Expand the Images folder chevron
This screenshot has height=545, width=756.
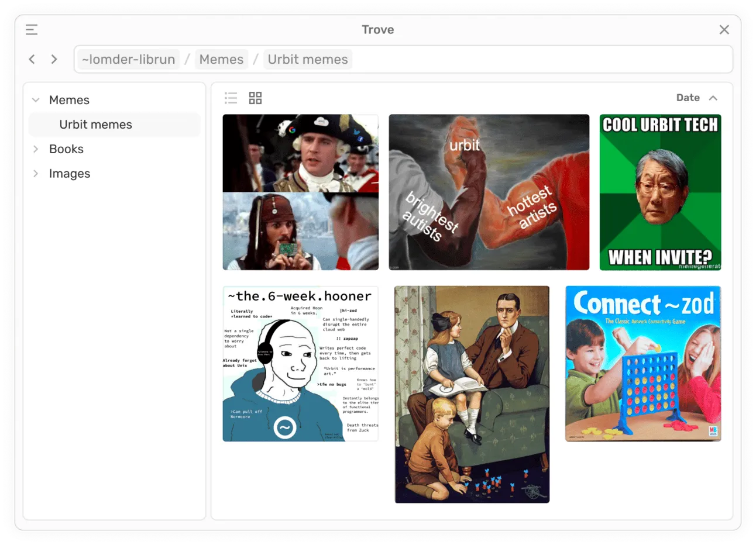point(36,174)
